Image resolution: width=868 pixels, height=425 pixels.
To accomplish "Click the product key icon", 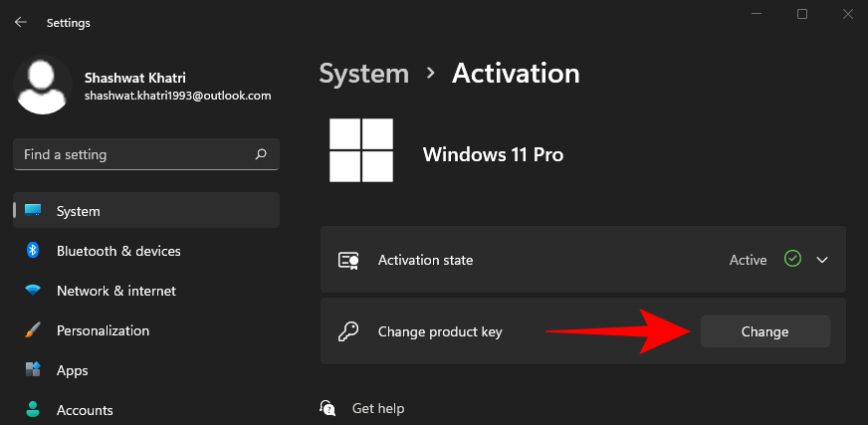I will 348,331.
